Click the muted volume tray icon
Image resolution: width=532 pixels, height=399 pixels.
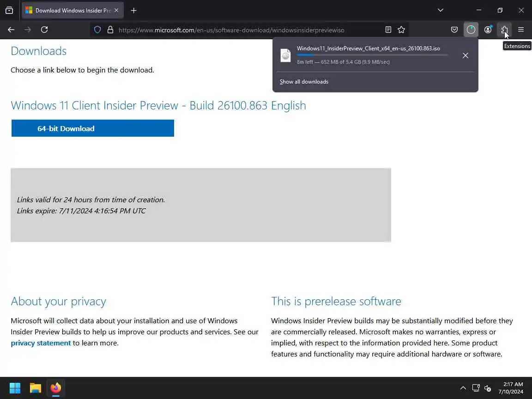(x=488, y=388)
